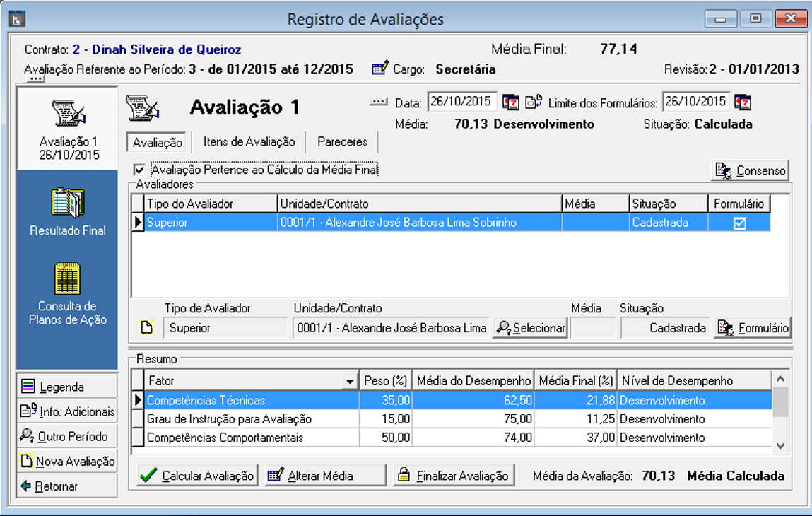Click the Data input field
812x516 pixels.
point(461,102)
